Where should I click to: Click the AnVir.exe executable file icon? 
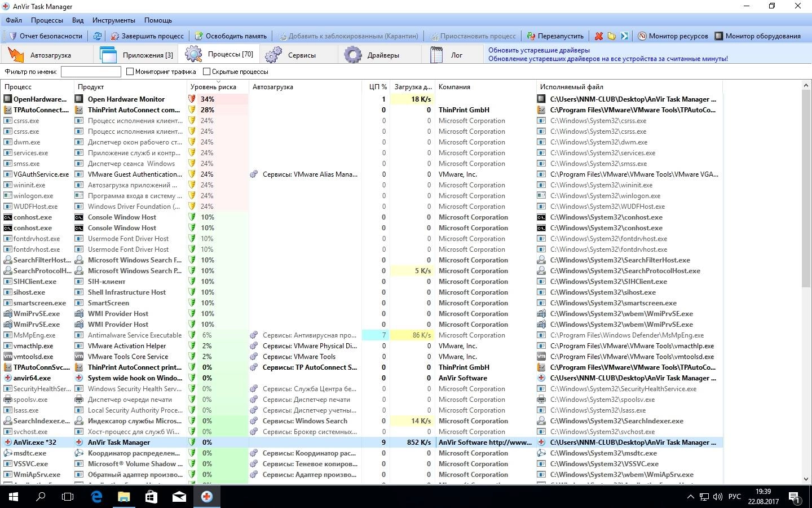click(541, 442)
